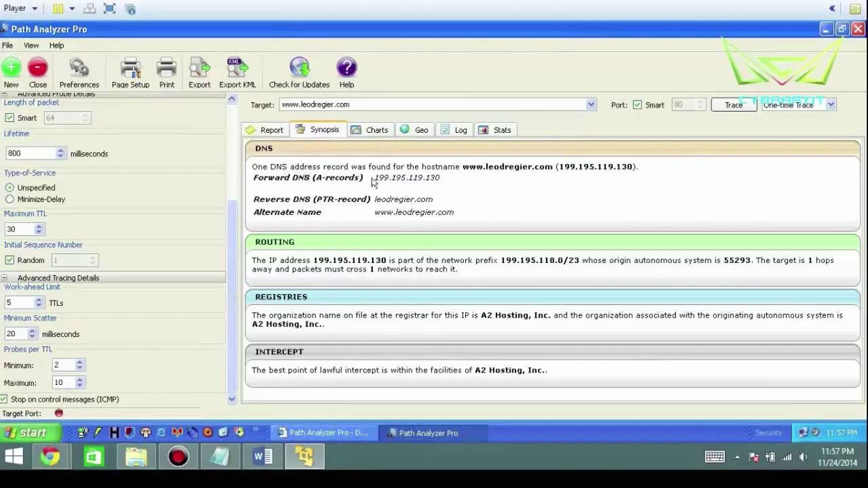Click the dropdown beside Player library icon
868x488 pixels.
(72, 9)
